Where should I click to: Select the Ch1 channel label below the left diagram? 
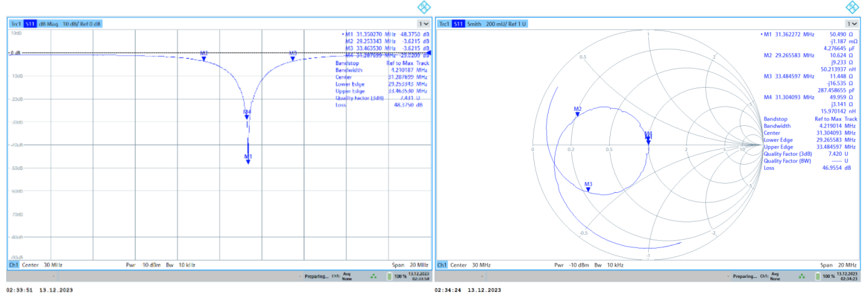pos(13,265)
